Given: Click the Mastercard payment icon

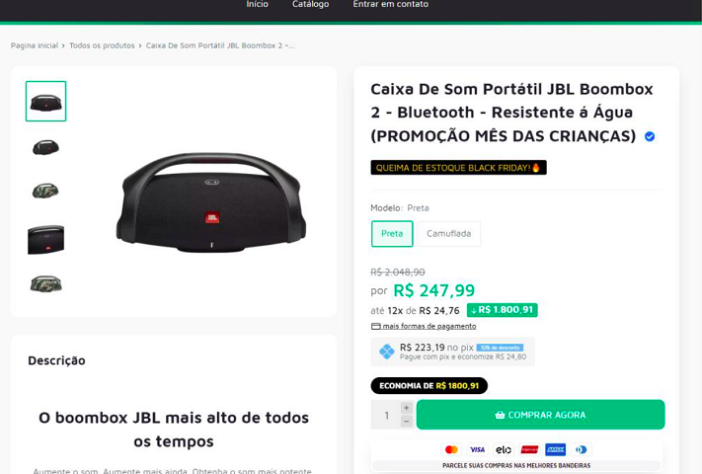Looking at the screenshot, I should point(451,449).
